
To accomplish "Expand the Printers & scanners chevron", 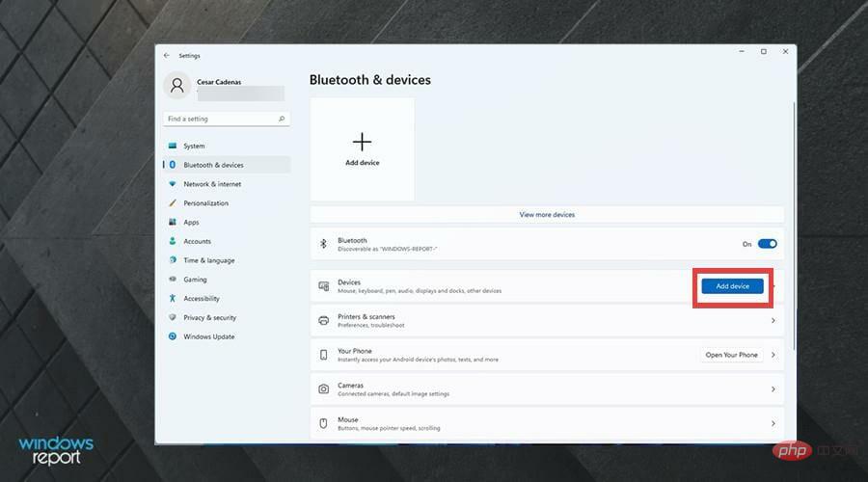I will click(x=773, y=320).
